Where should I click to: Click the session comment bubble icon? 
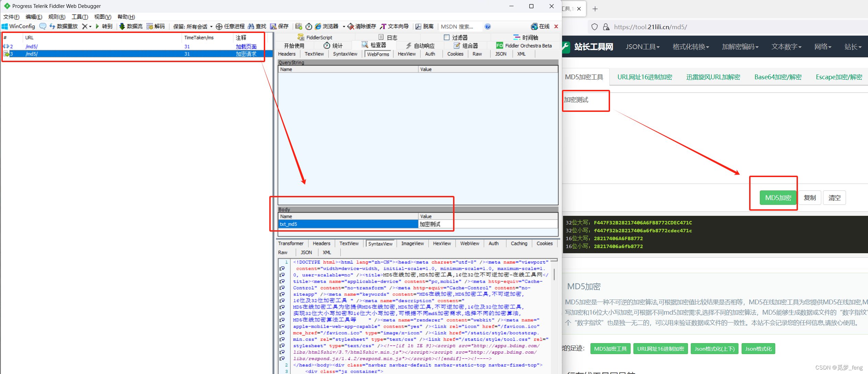43,26
